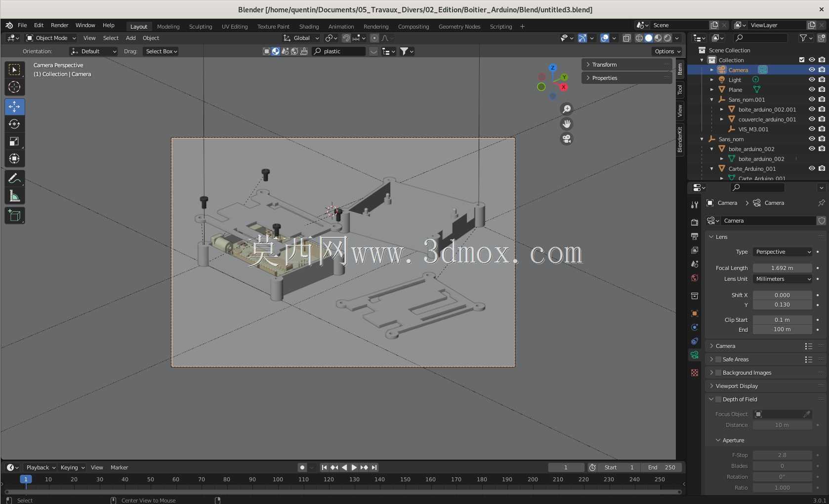The width and height of the screenshot is (829, 504).
Task: Open the timeline Playback popover
Action: 41,467
